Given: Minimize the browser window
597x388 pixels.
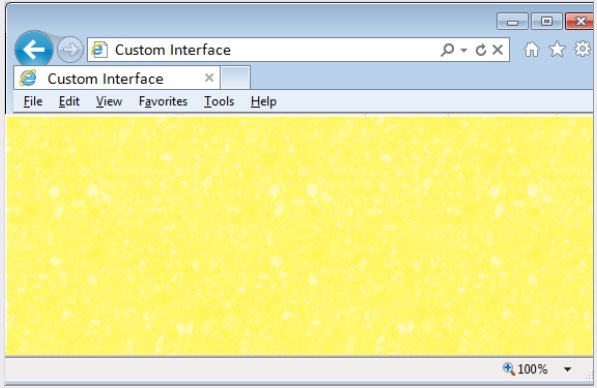Looking at the screenshot, I should pyautogui.click(x=512, y=21).
